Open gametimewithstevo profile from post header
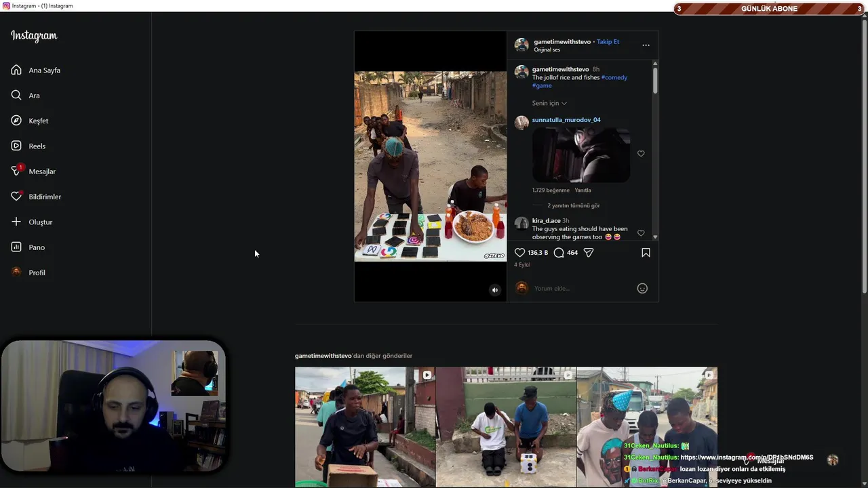The width and height of the screenshot is (868, 488). 562,41
